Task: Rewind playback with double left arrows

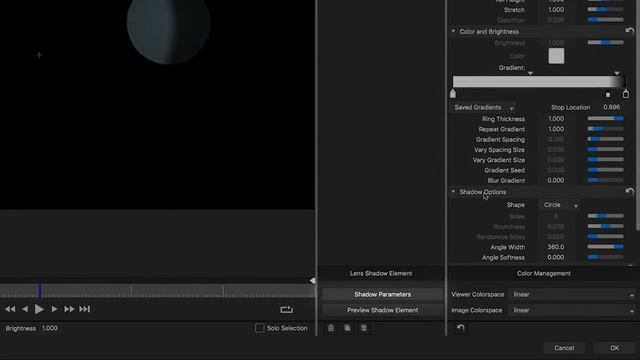Action: click(x=10, y=309)
